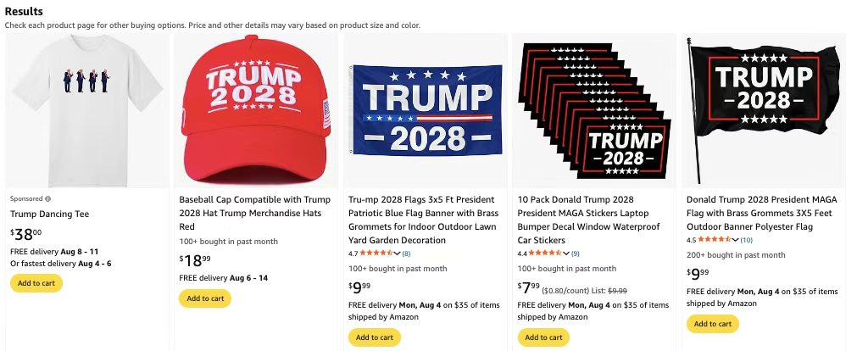
Task: Click the Sponsored info icon
Action: click(47, 198)
